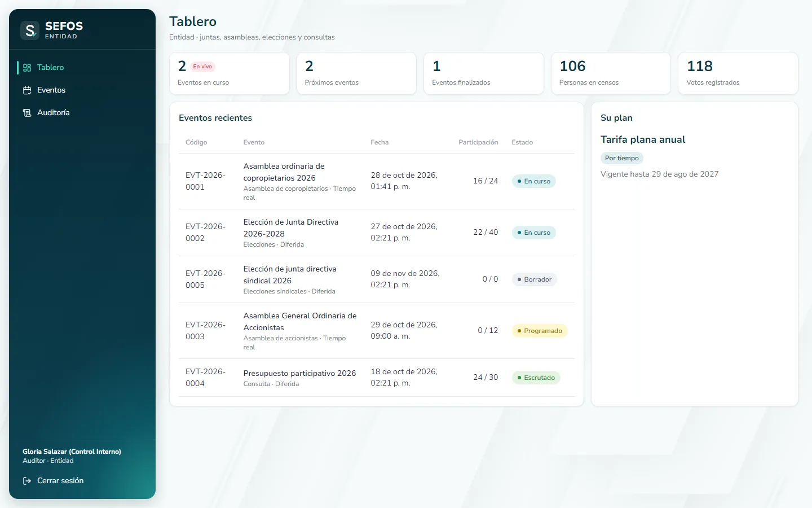This screenshot has width=812, height=508.
Task: Select Presupuesto participativo 2026 event
Action: [x=299, y=373]
